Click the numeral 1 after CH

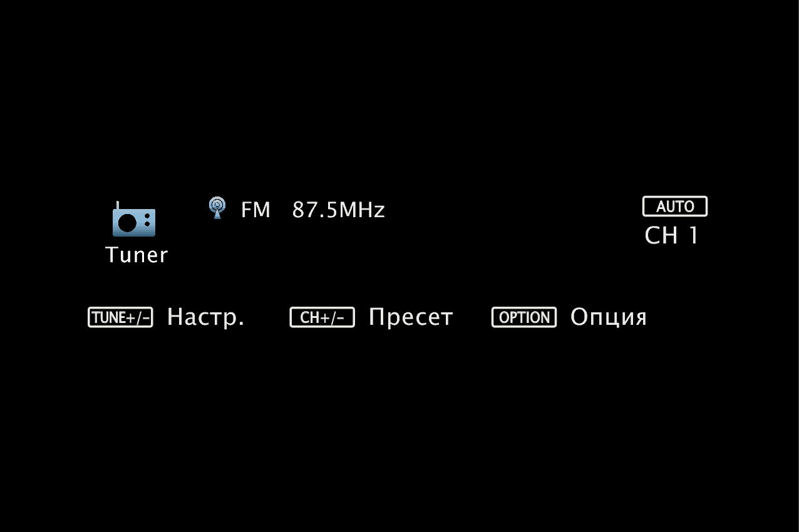click(693, 236)
